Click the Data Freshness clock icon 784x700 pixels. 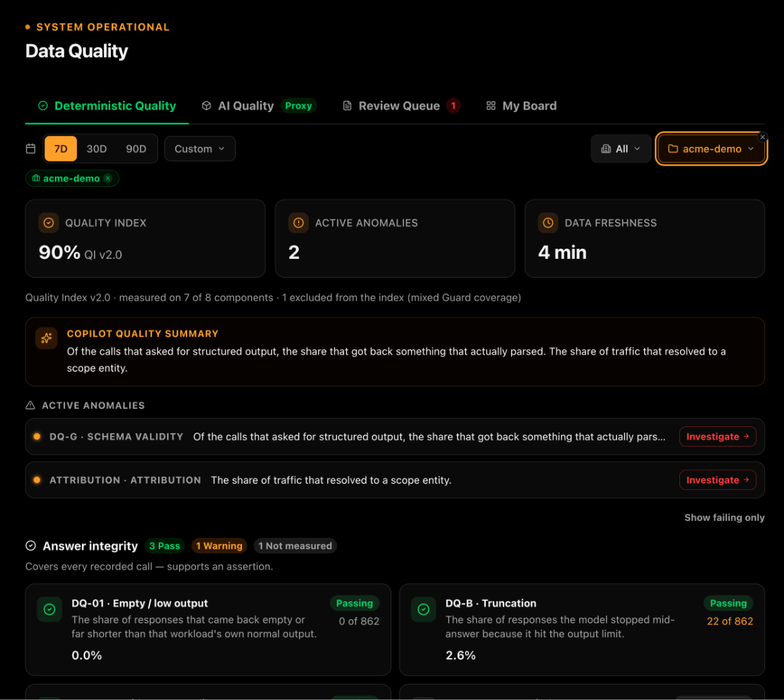pyautogui.click(x=548, y=223)
